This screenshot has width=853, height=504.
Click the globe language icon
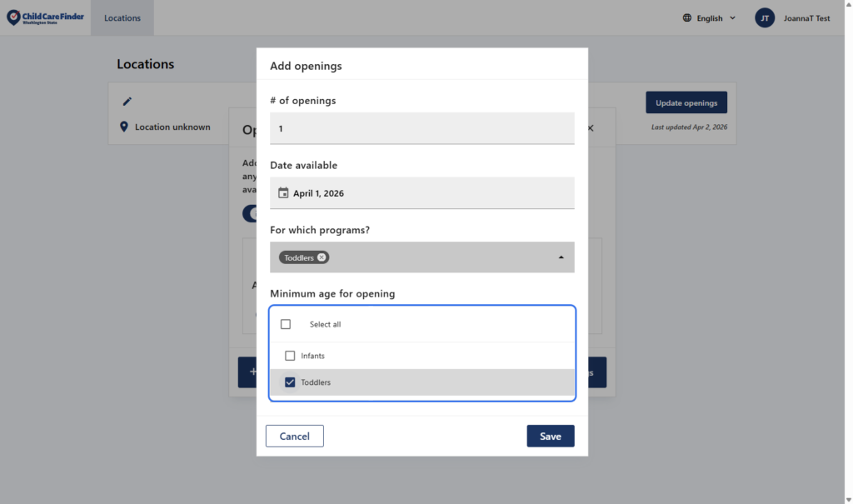687,18
